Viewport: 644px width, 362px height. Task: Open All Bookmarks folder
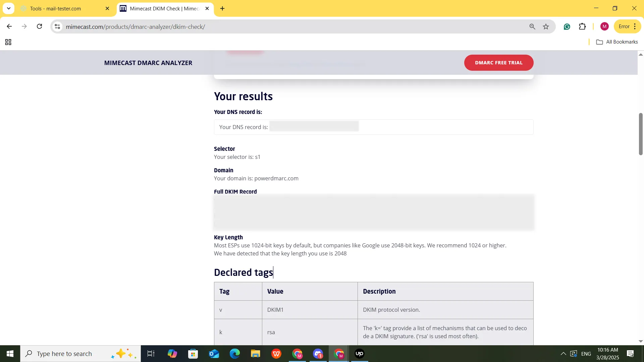(x=617, y=42)
